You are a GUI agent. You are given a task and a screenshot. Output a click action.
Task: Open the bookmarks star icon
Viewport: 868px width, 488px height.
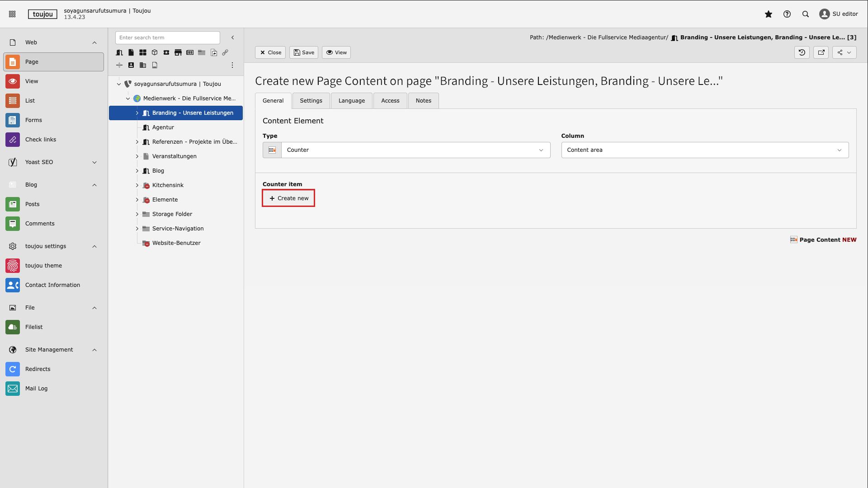[x=768, y=14]
